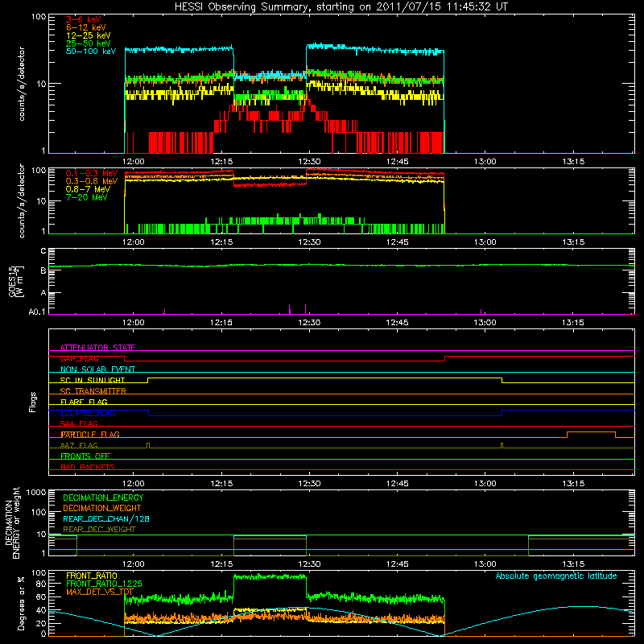Viewport: 644px width, 644px height.
Task: Select the REAR_DEC_WEIGHT legend entry
Action: pyautogui.click(x=99, y=530)
